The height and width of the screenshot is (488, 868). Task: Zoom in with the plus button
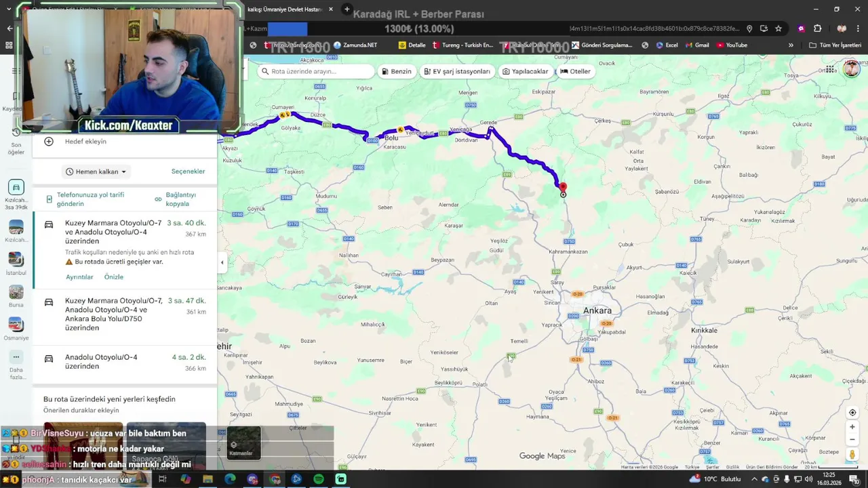pyautogui.click(x=852, y=427)
